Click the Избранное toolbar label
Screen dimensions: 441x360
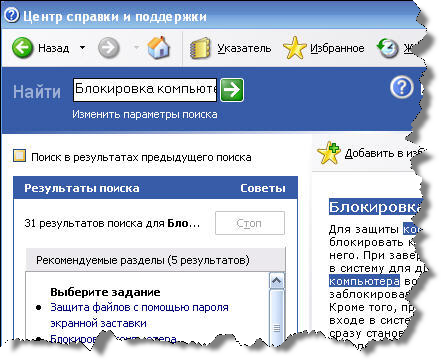point(337,48)
